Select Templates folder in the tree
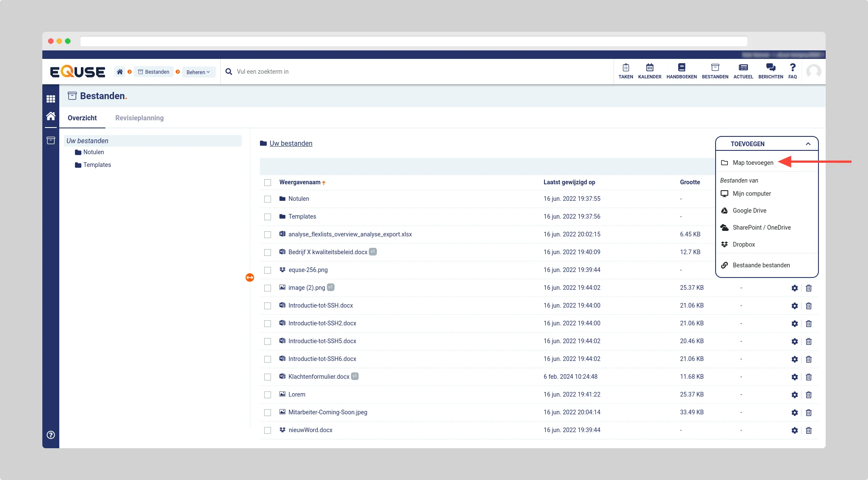The image size is (868, 480). (97, 165)
